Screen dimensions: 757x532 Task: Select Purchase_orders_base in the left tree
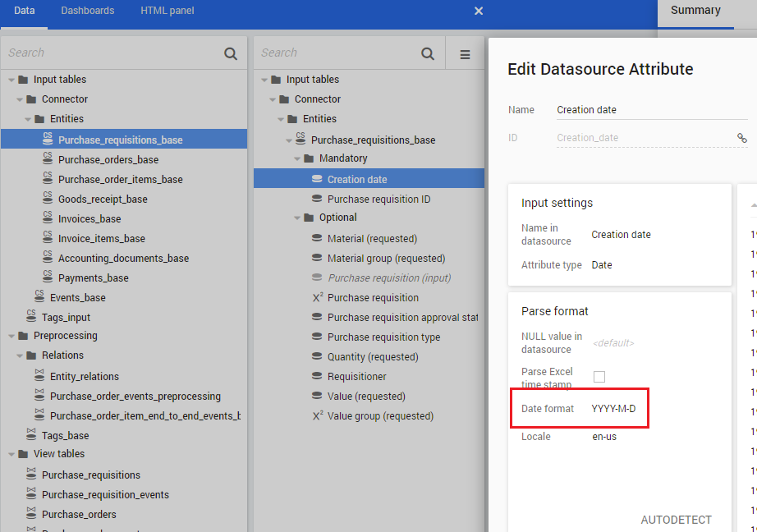[x=108, y=160]
